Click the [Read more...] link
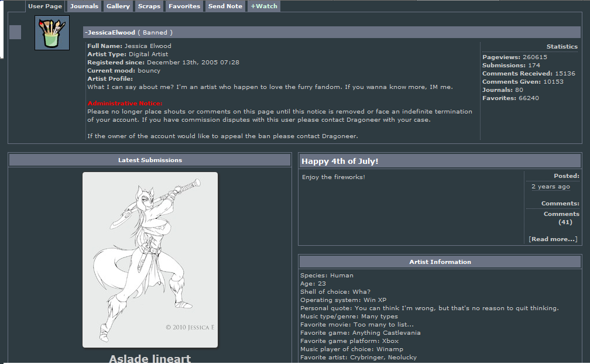The width and height of the screenshot is (590, 364). click(x=553, y=239)
